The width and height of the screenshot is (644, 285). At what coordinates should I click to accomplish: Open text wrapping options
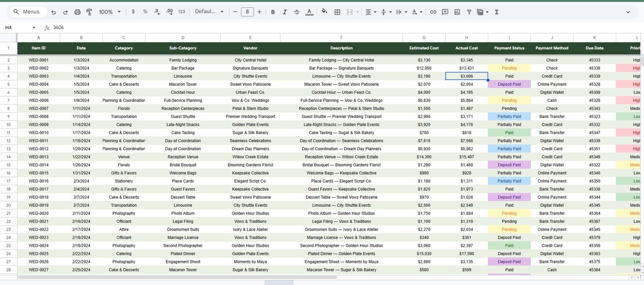[x=401, y=12]
